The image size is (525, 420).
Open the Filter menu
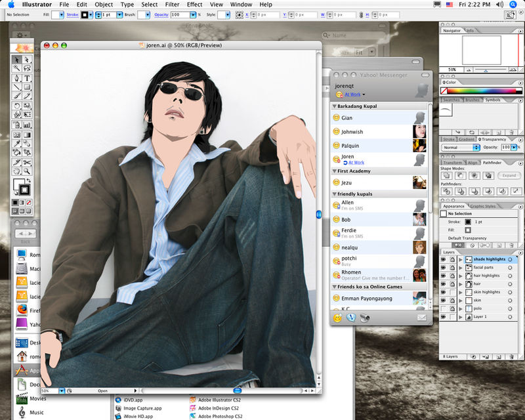(172, 5)
